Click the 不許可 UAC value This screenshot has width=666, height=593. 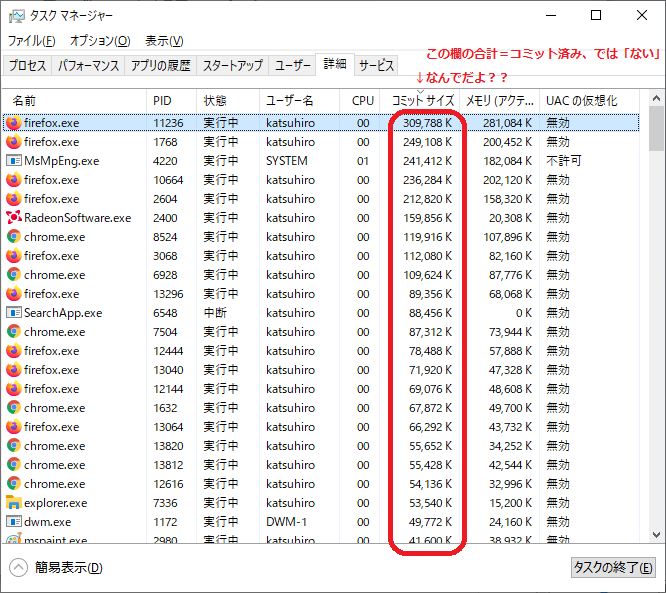pyautogui.click(x=564, y=161)
